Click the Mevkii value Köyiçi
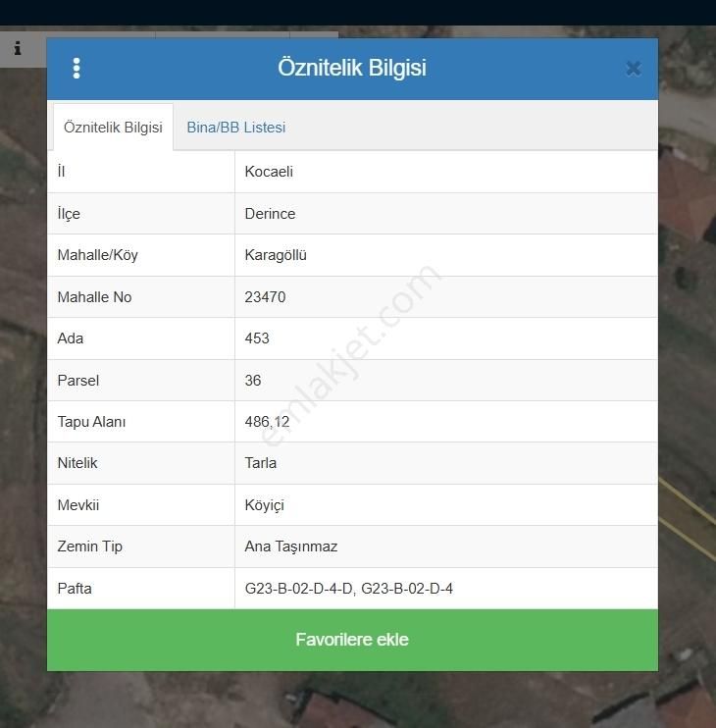 (264, 505)
